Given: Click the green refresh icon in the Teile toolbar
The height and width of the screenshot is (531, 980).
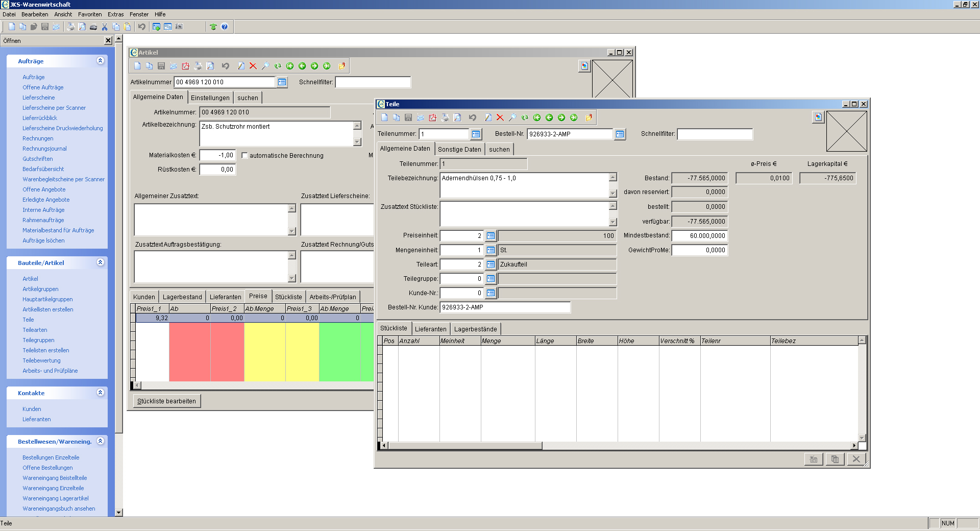Looking at the screenshot, I should 525,117.
